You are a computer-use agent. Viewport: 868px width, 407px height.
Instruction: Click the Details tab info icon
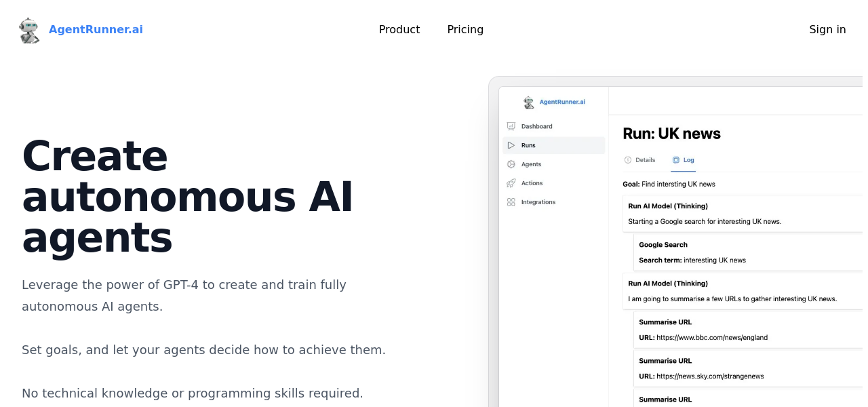[x=627, y=160]
